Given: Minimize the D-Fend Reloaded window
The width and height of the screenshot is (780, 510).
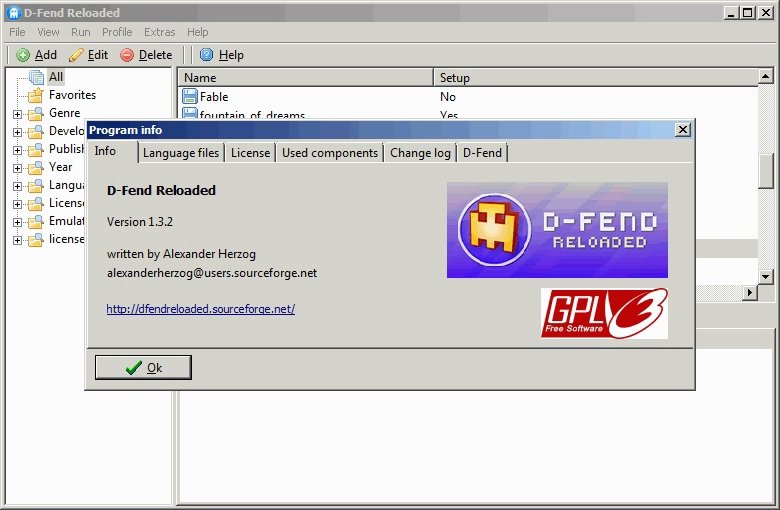Looking at the screenshot, I should click(731, 13).
